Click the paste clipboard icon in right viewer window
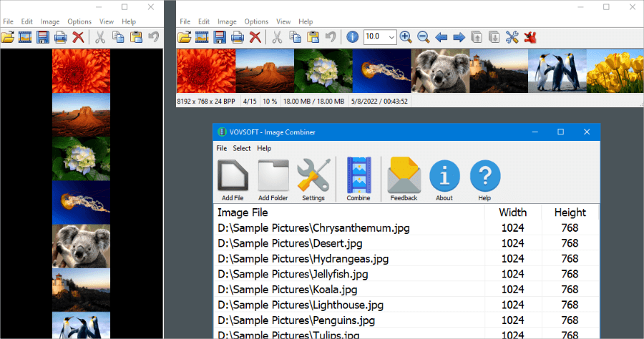This screenshot has width=644, height=339. coord(313,37)
